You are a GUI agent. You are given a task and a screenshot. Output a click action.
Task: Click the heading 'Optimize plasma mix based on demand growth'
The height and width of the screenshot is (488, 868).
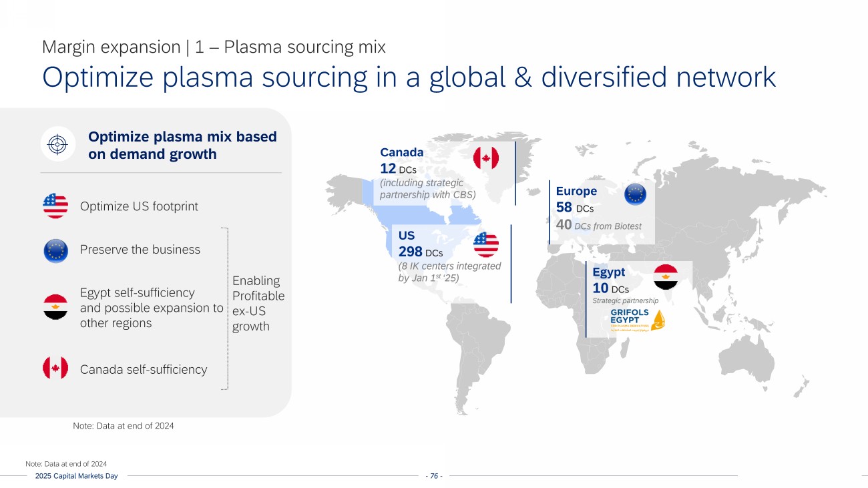click(x=182, y=146)
